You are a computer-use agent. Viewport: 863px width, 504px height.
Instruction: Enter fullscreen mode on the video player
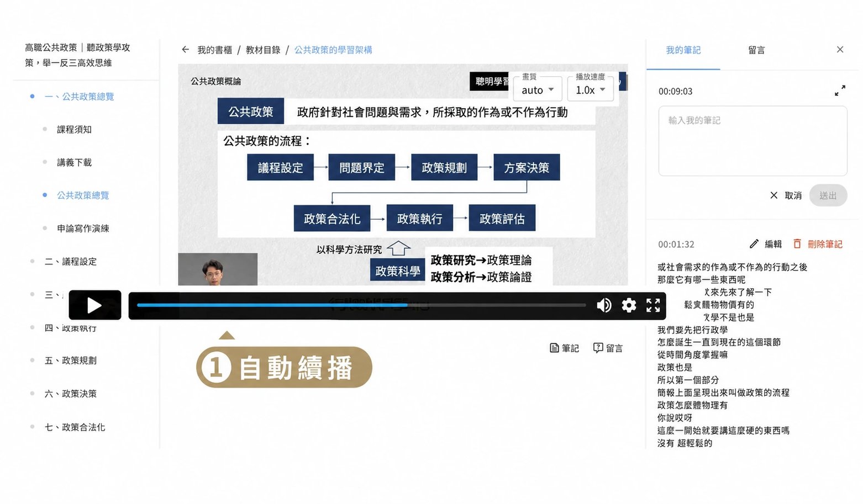pyautogui.click(x=653, y=305)
